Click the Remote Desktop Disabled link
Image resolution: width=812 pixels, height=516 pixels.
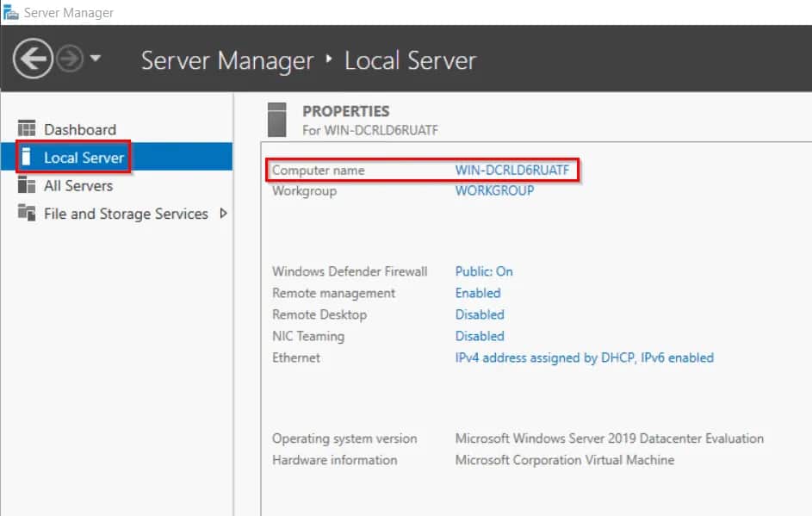(x=480, y=314)
